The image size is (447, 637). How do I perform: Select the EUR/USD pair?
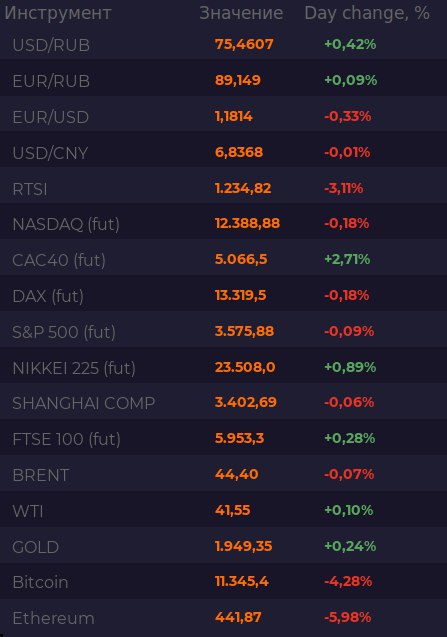[x=224, y=117]
